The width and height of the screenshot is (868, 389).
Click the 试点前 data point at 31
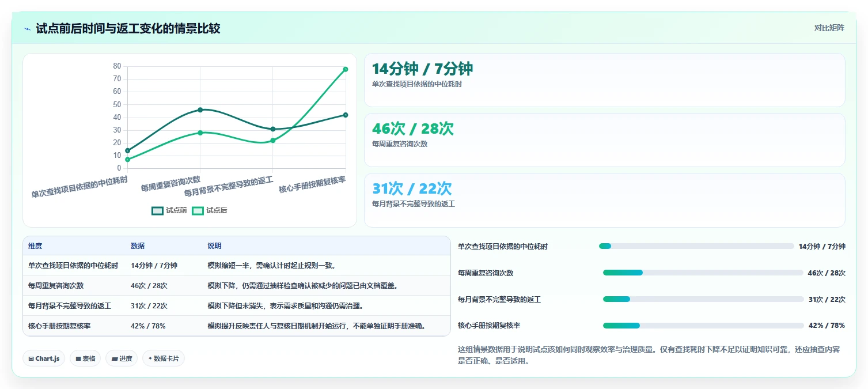coord(273,129)
